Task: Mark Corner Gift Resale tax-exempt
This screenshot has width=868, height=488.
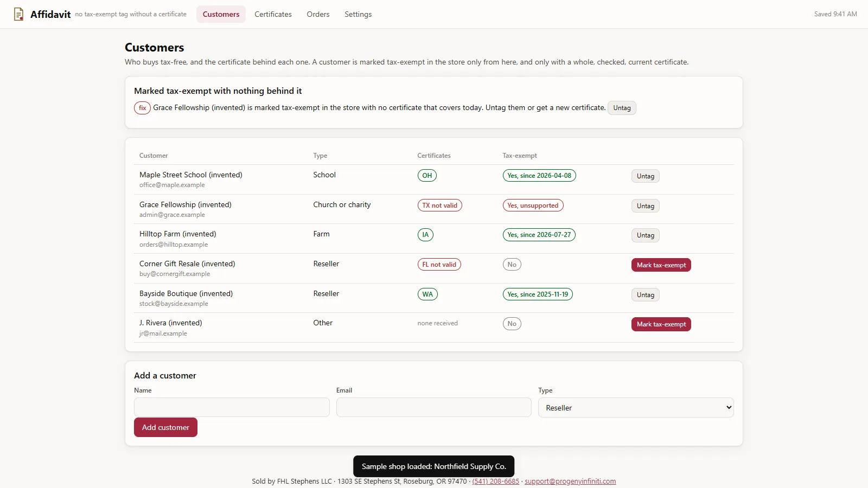Action: (661, 265)
